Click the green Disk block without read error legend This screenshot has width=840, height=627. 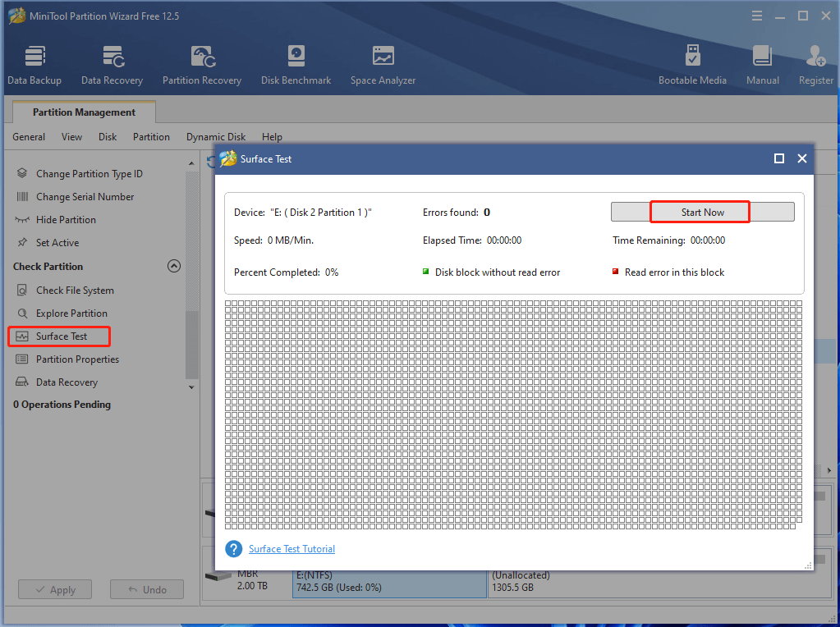click(x=491, y=272)
